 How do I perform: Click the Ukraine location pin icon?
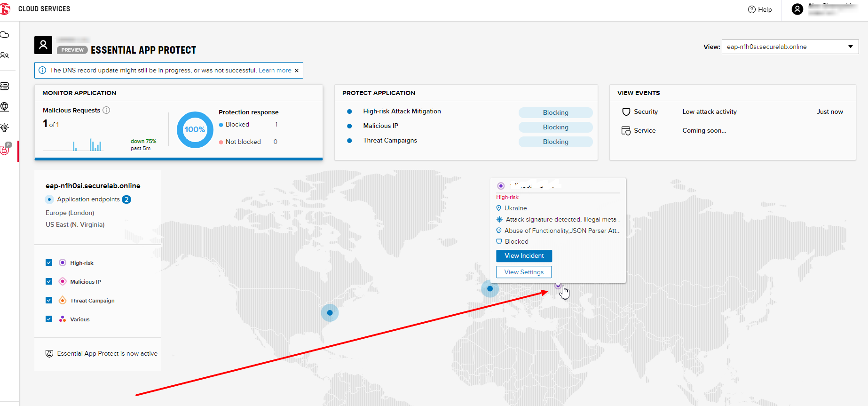coord(499,208)
